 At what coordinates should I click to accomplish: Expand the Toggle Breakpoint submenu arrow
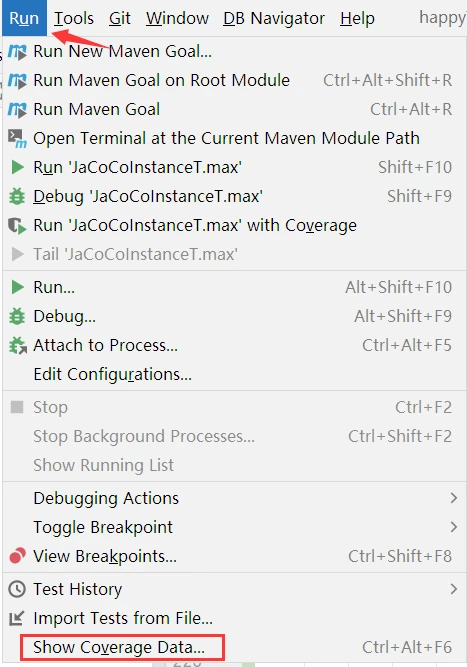[x=454, y=527]
